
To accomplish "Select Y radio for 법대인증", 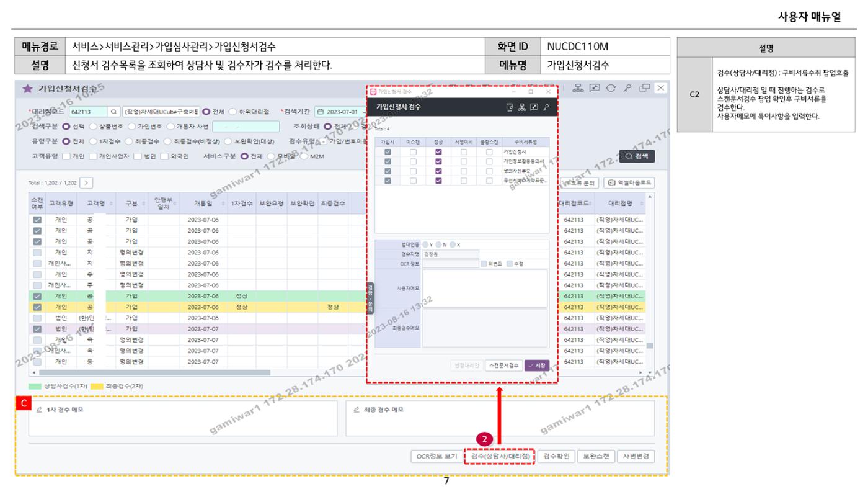I will click(426, 244).
